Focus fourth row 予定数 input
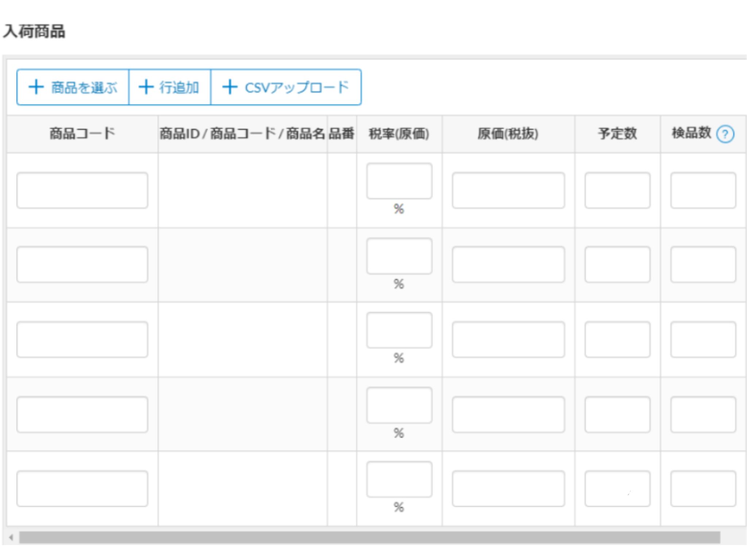The width and height of the screenshot is (747, 560). pos(618,415)
